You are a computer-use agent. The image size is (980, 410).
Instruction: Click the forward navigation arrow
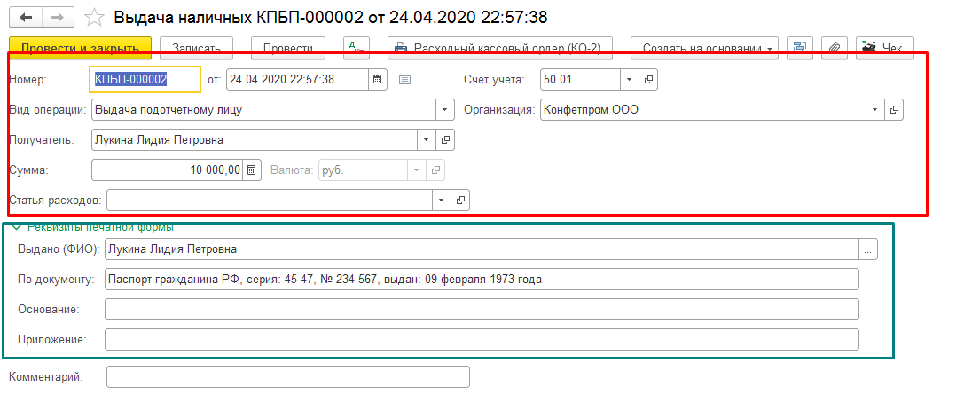[58, 18]
